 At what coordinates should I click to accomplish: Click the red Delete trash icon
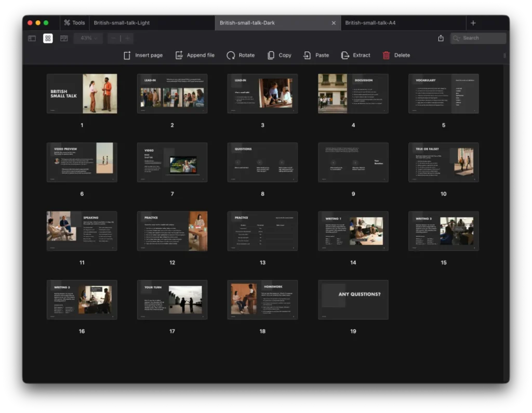pos(386,55)
